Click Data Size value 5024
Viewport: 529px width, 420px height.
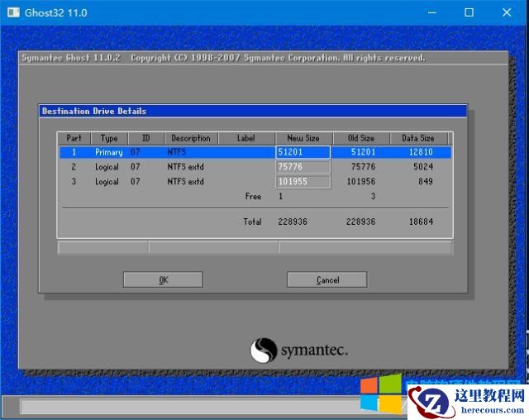(423, 167)
